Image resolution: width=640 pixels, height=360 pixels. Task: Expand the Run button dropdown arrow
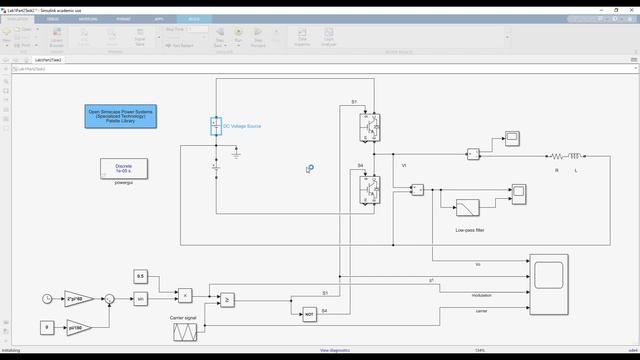pos(238,45)
